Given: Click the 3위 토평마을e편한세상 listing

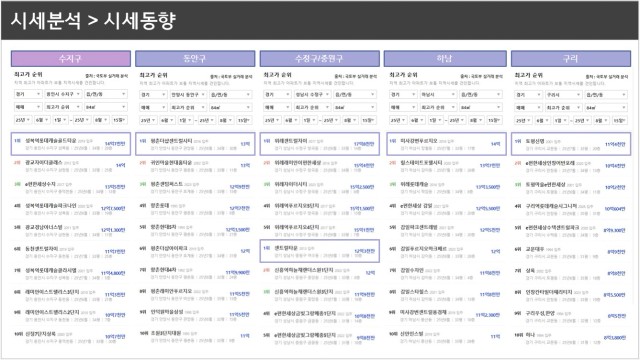Looking at the screenshot, I should click(571, 187).
